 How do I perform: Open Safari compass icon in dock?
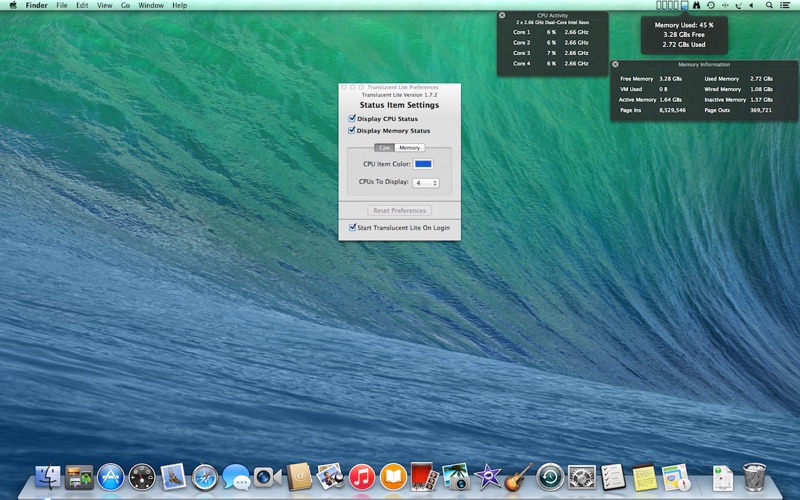205,478
